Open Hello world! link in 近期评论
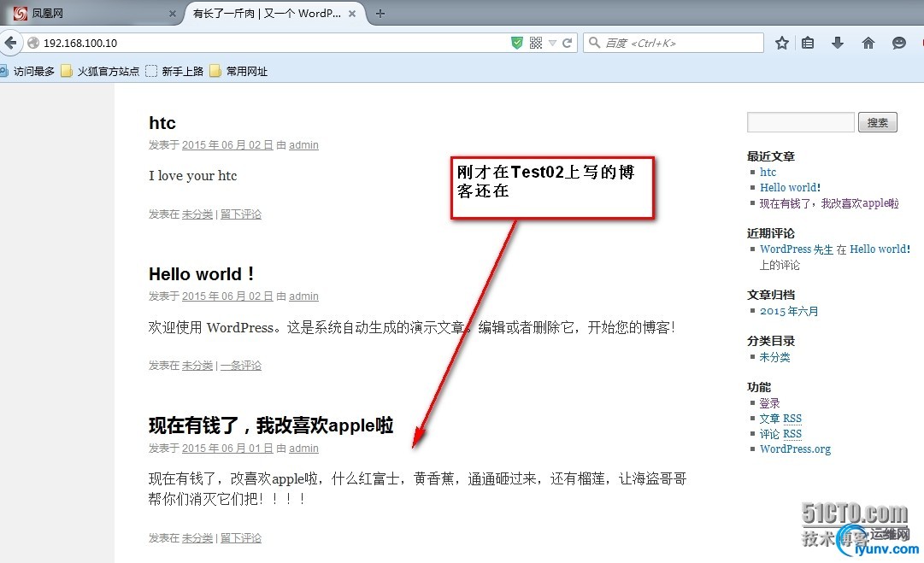 click(x=880, y=249)
